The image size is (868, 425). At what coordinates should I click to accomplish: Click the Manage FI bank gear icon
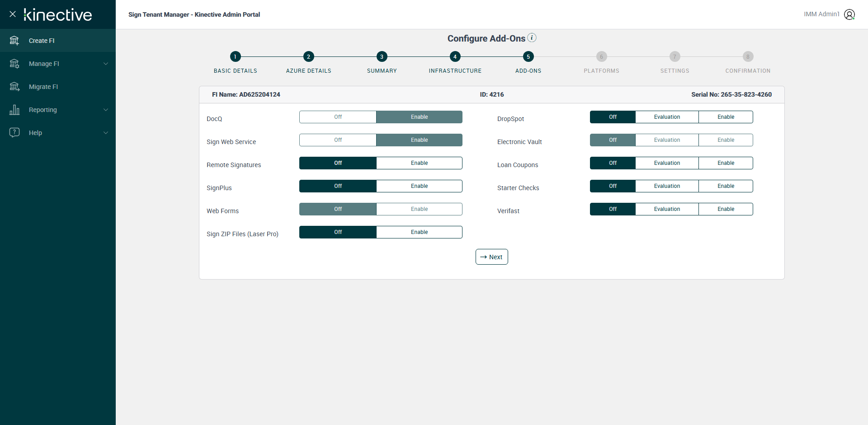point(14,64)
